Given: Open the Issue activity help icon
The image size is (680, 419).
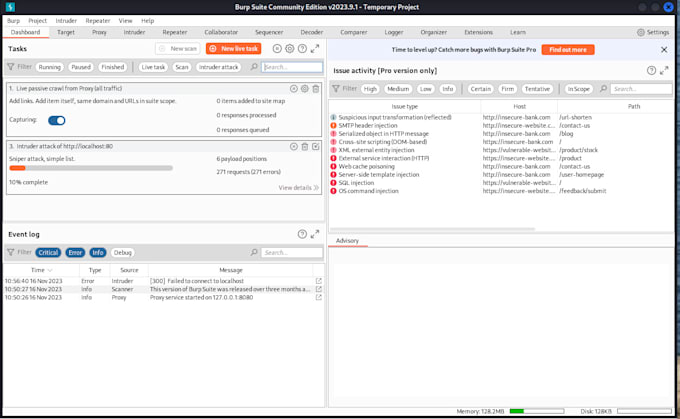Looking at the screenshot, I should (x=651, y=70).
